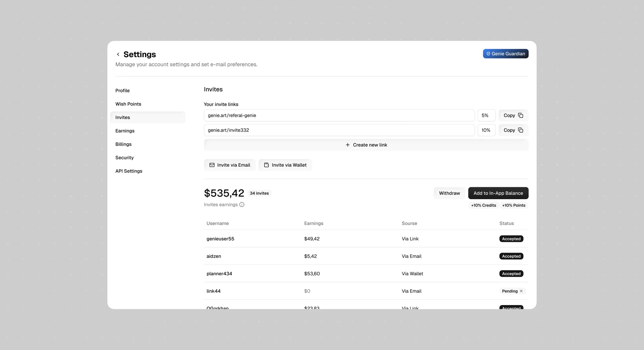This screenshot has height=350, width=644.
Task: Cancel link44's pending invite with the X
Action: point(521,291)
